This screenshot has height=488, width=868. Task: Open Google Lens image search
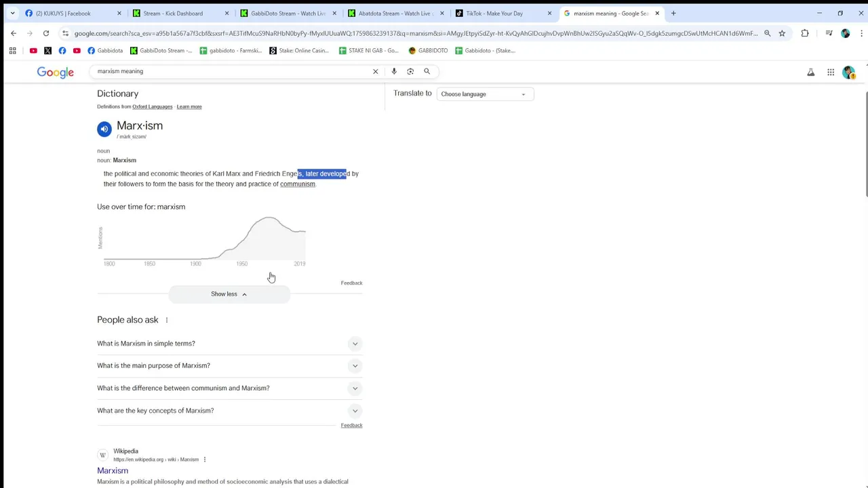point(410,71)
